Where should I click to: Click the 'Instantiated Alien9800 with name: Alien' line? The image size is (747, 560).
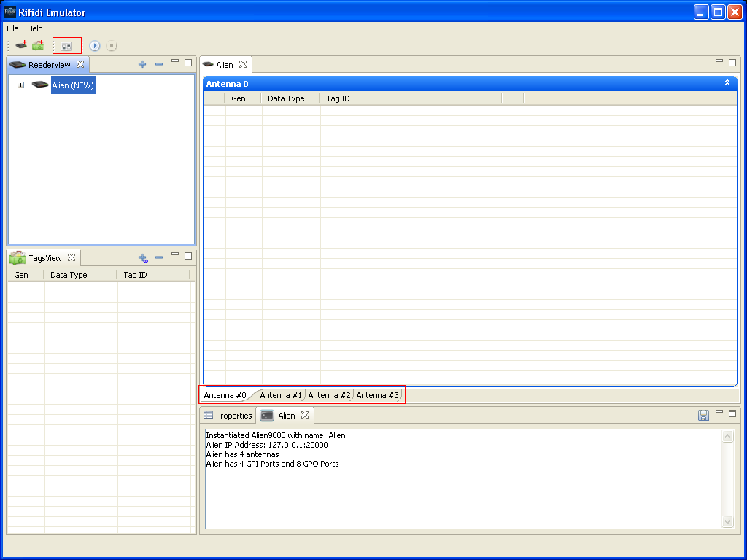point(275,435)
